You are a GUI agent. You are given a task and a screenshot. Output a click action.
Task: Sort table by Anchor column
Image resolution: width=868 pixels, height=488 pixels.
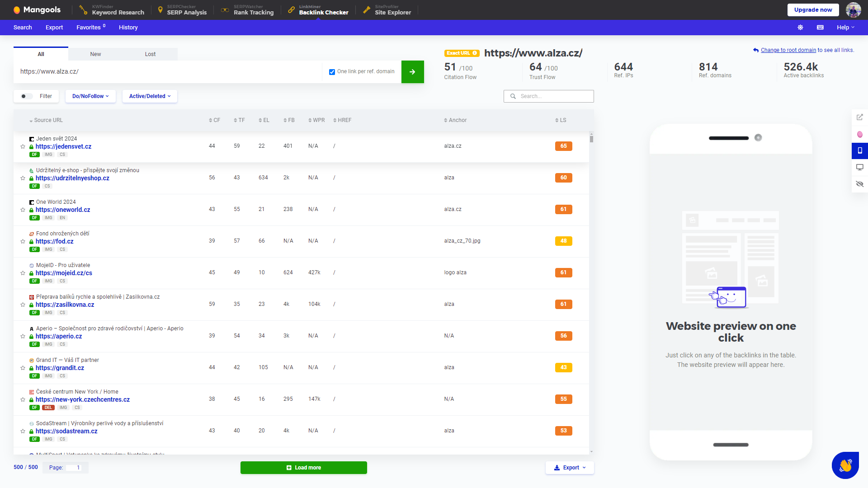455,120
